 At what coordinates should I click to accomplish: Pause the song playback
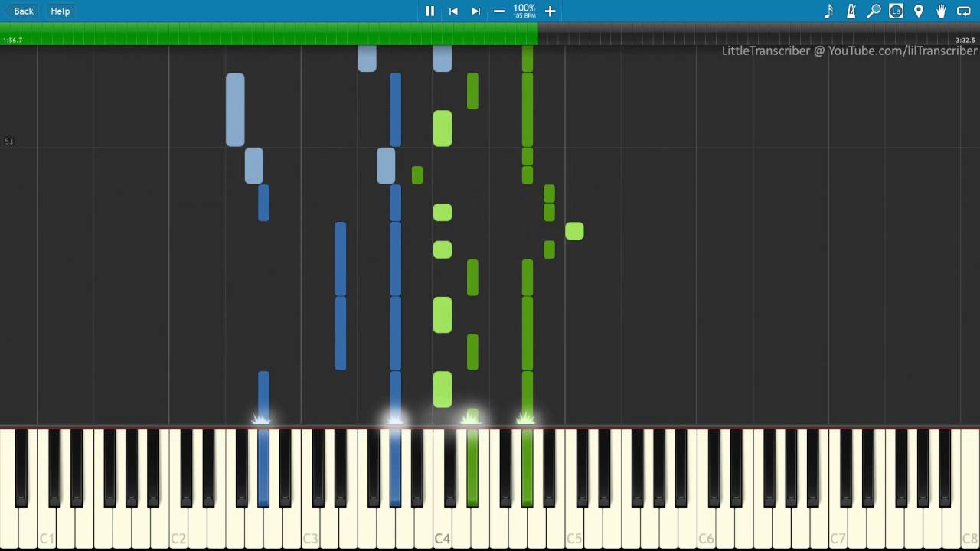pos(430,11)
